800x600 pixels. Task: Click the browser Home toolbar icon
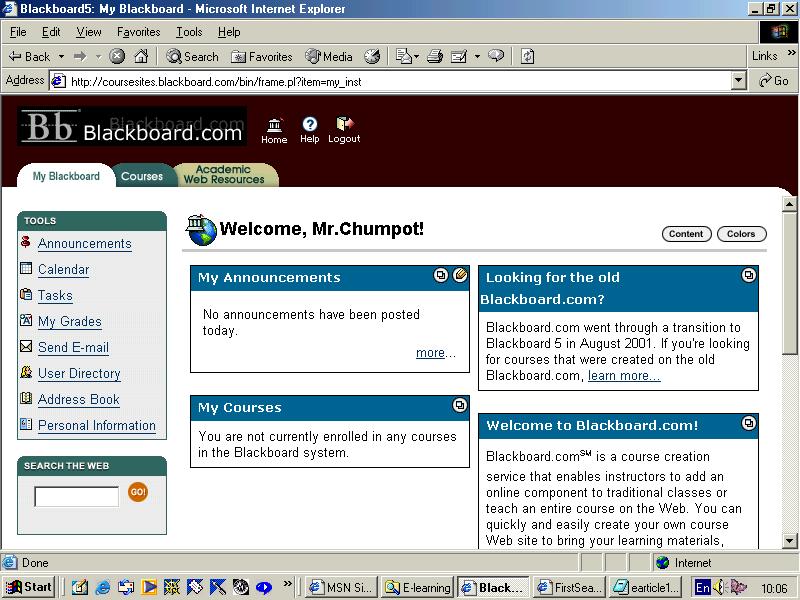click(x=141, y=56)
